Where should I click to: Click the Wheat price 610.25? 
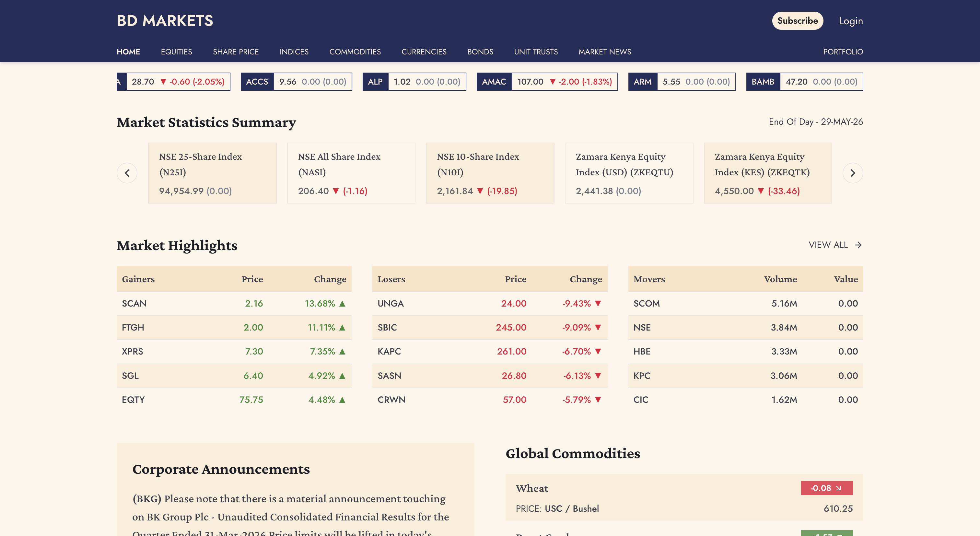click(x=838, y=508)
